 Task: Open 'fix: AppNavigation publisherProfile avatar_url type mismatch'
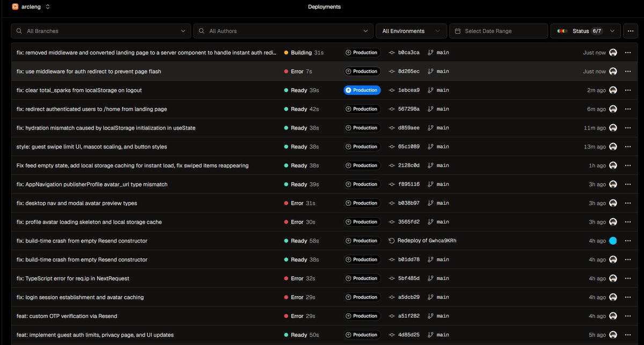92,184
